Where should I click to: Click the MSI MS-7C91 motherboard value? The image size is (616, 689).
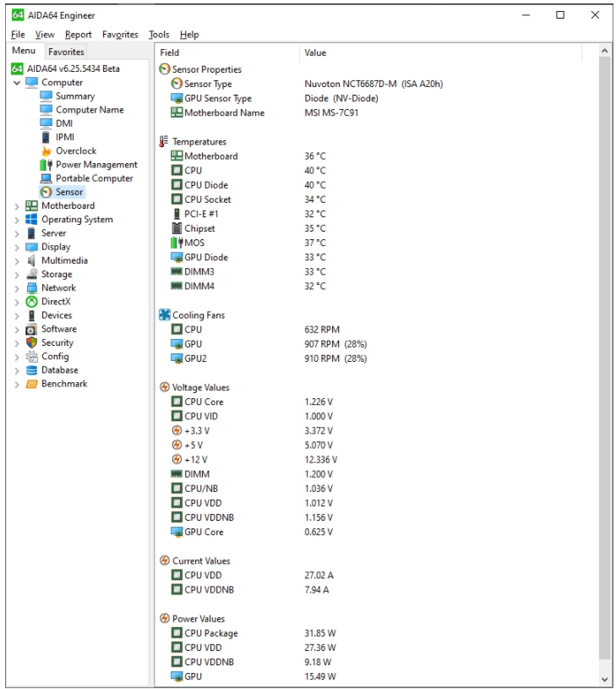(331, 112)
